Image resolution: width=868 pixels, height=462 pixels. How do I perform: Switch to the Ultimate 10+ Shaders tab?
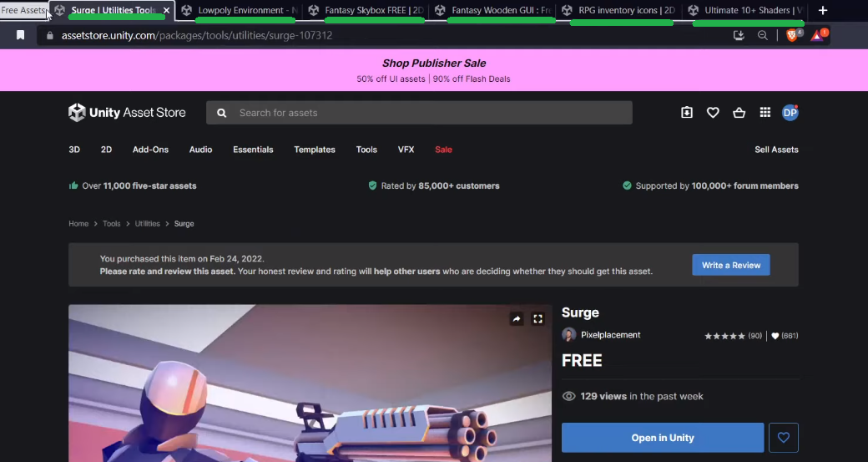tap(745, 11)
